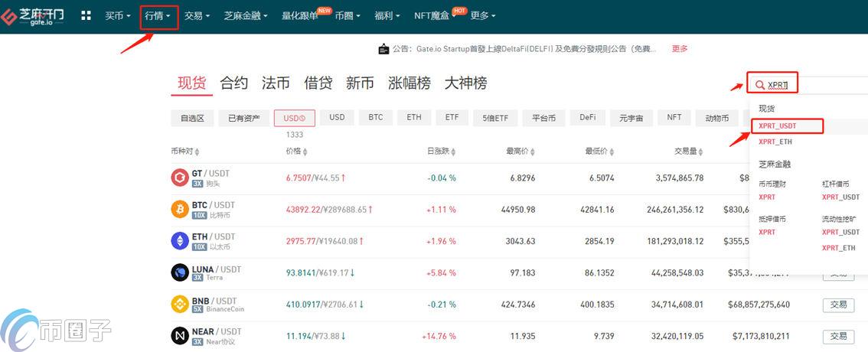Click the 10X badge under ETH
The height and width of the screenshot is (352, 868).
[199, 247]
